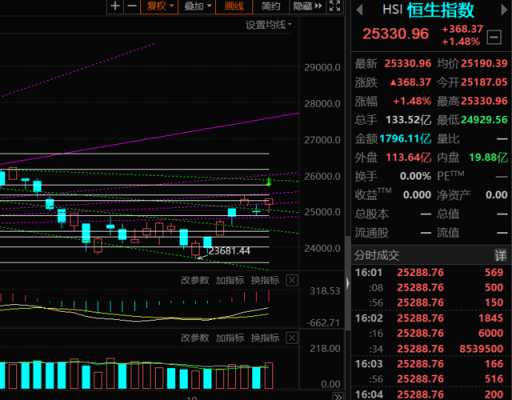Viewport: 512px width, 400px height.
Task: Select the 16:03 trade row with volume 166
Action: (x=430, y=364)
